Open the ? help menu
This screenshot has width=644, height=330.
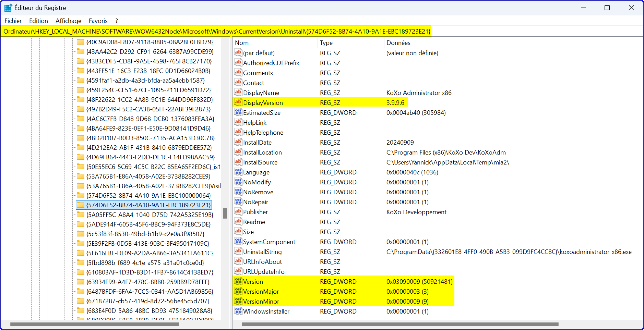117,21
